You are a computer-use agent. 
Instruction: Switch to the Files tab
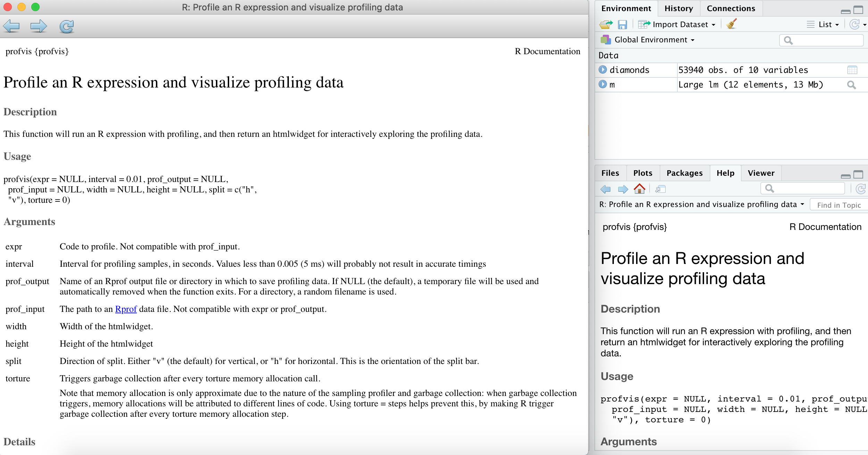(610, 173)
